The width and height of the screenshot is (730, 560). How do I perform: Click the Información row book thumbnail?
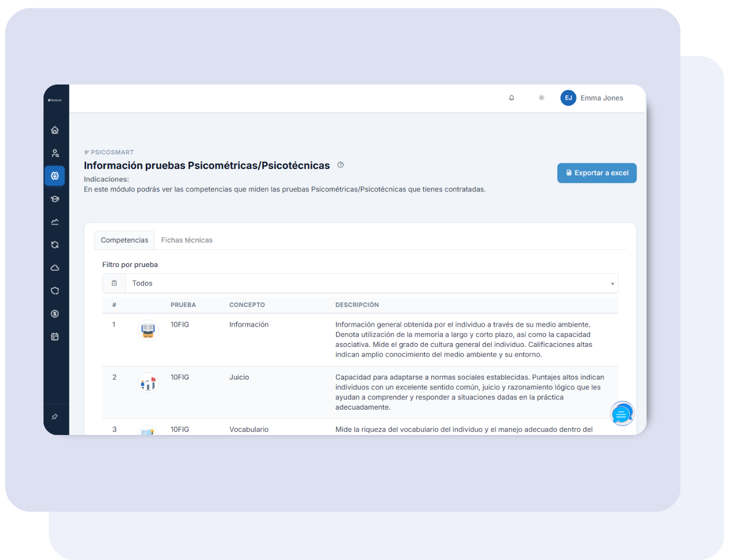148,330
